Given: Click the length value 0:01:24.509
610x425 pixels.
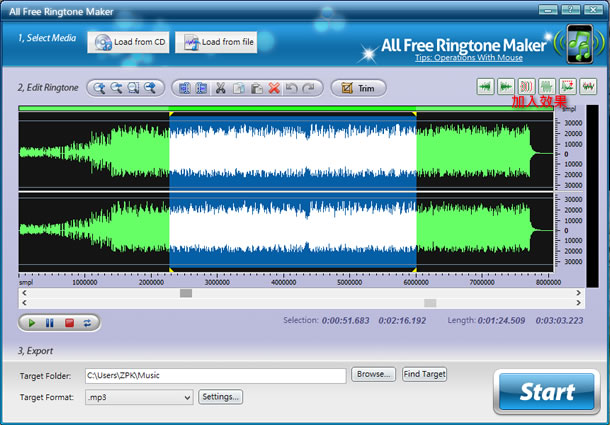Looking at the screenshot, I should point(501,321).
